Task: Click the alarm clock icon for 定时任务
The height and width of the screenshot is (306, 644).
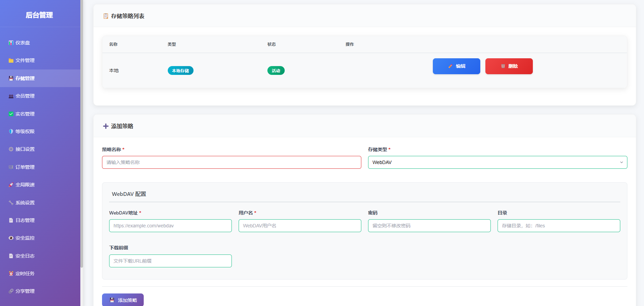Action: pyautogui.click(x=11, y=273)
